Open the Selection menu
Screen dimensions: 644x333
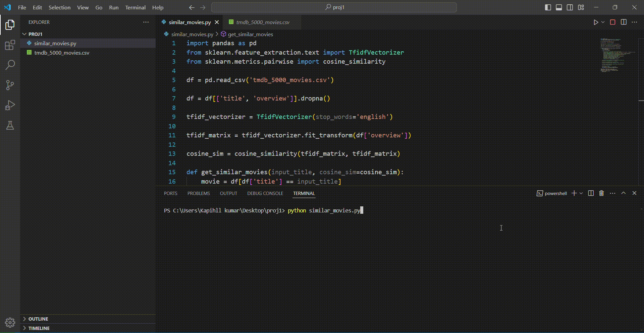click(59, 7)
